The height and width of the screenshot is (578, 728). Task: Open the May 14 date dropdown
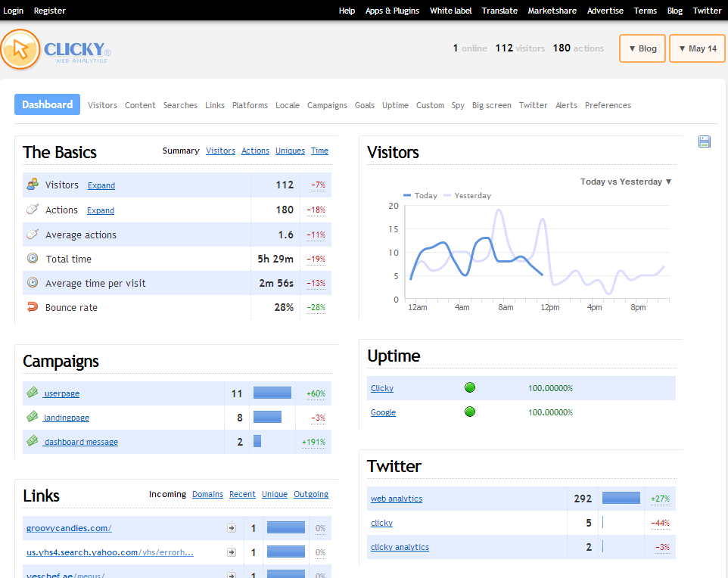(x=697, y=48)
